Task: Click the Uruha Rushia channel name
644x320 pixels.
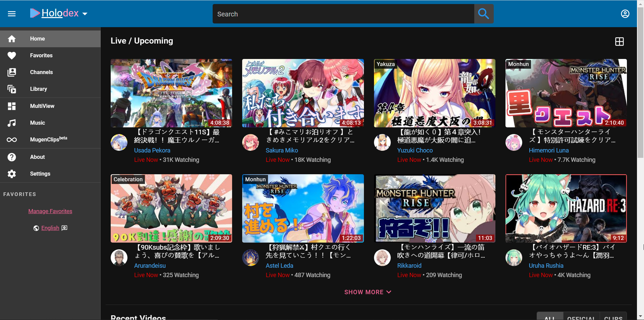Action: click(546, 266)
